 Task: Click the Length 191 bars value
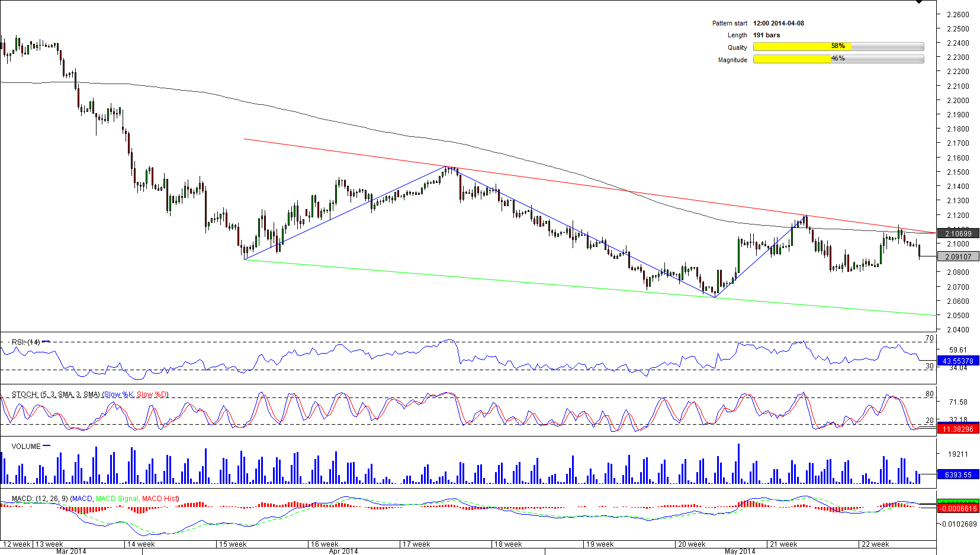[x=766, y=35]
